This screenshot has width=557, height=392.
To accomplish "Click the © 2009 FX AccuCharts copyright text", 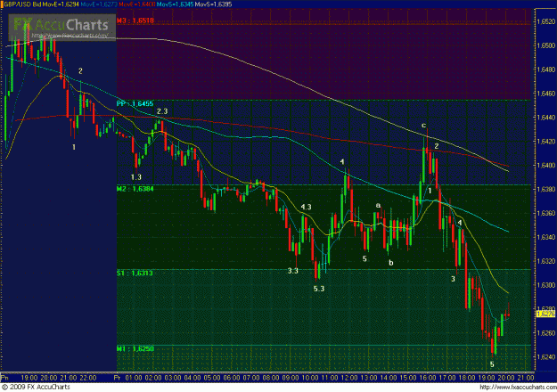I will click(x=36, y=387).
